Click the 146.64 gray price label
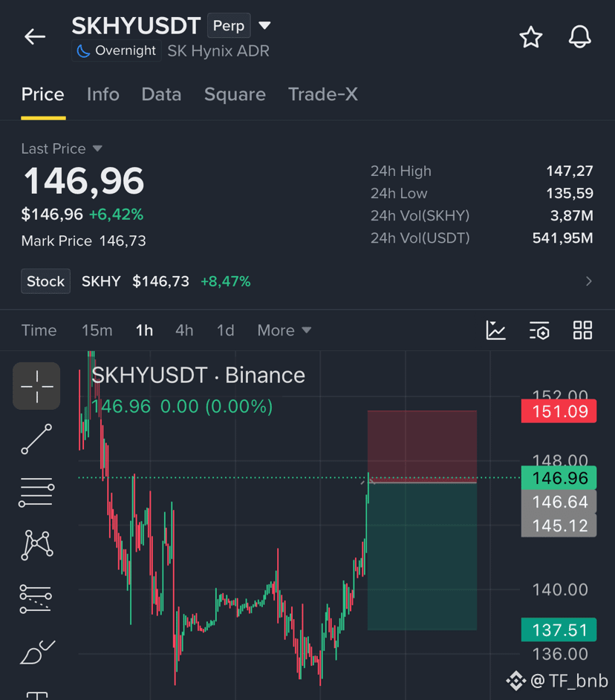 tap(559, 502)
